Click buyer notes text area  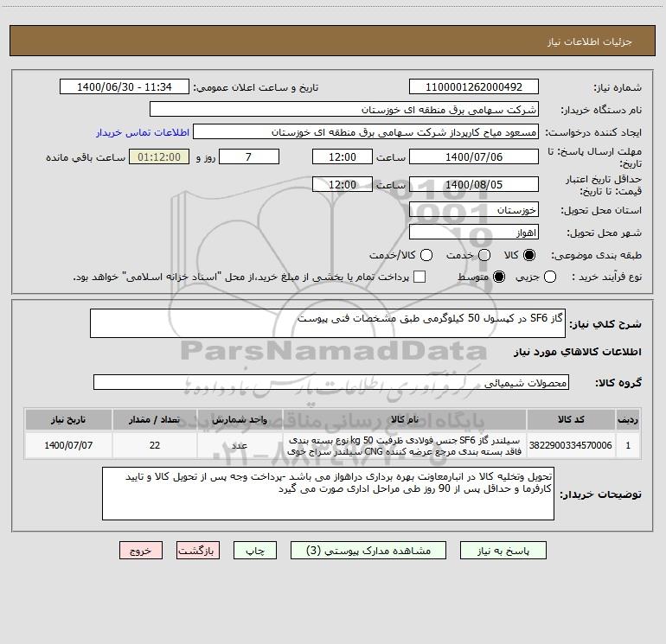(328, 494)
